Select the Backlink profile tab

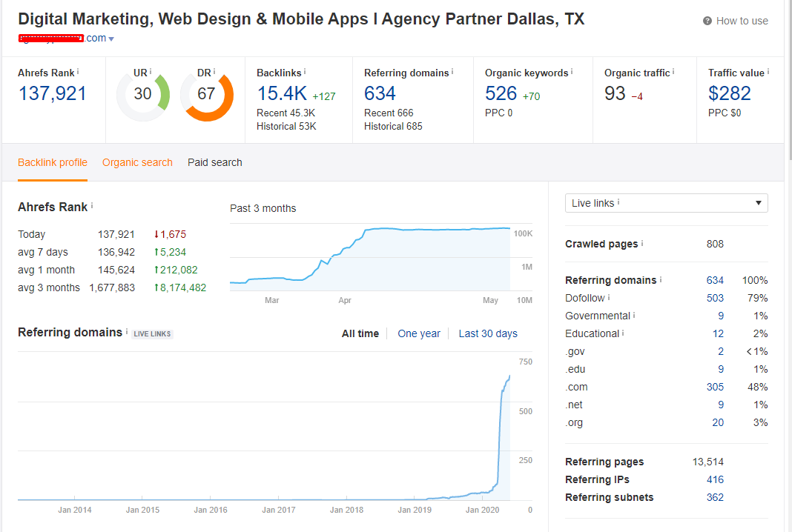(x=53, y=162)
